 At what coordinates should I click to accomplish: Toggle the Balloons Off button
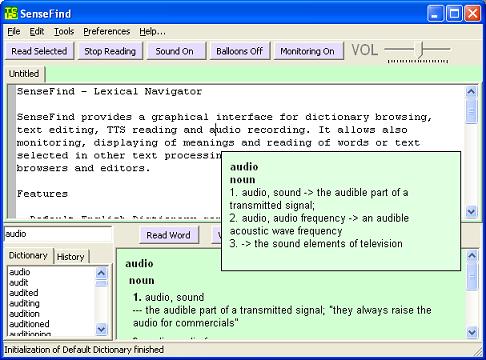pyautogui.click(x=239, y=51)
